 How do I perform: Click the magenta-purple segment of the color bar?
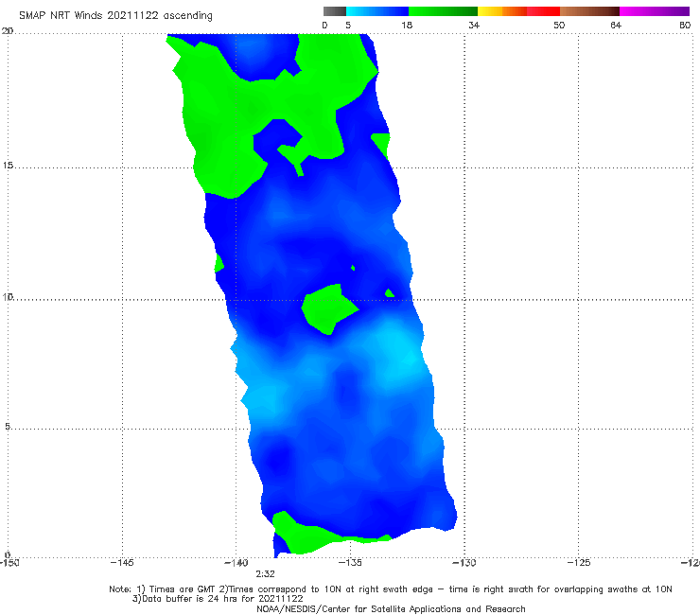click(x=655, y=11)
